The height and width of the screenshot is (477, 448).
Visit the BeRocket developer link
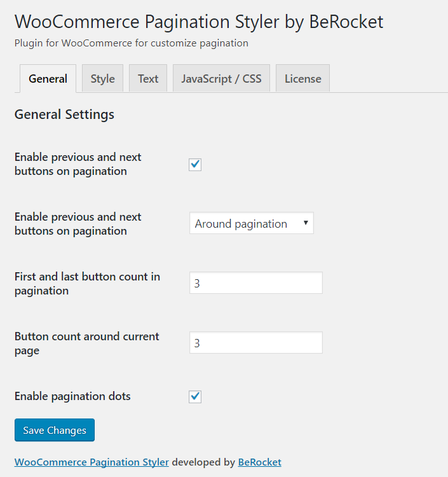click(x=259, y=462)
